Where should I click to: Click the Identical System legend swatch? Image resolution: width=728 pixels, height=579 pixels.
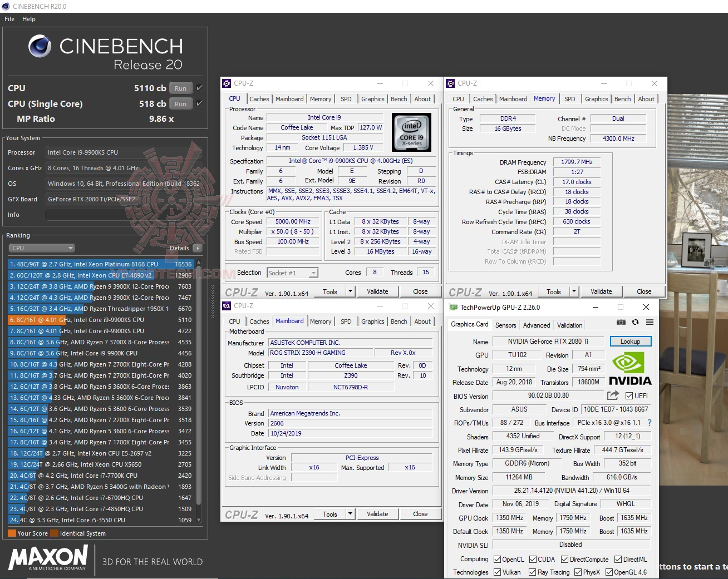55,533
